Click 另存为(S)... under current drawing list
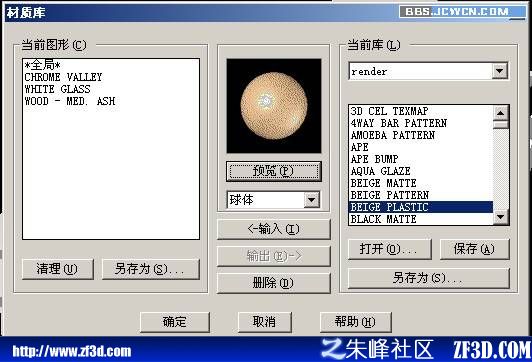Image resolution: width=532 pixels, height=362 pixels. click(x=151, y=269)
